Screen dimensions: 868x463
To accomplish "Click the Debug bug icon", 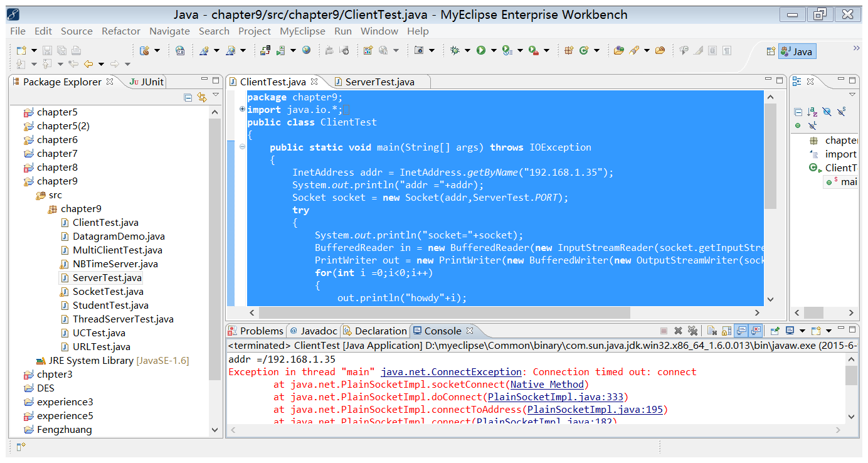I will [455, 50].
